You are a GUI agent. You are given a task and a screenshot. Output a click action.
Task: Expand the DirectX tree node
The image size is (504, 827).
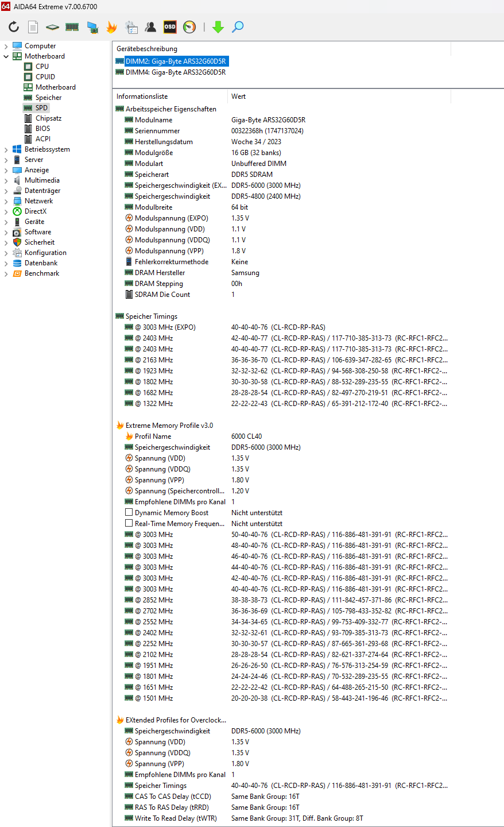pyautogui.click(x=6, y=211)
